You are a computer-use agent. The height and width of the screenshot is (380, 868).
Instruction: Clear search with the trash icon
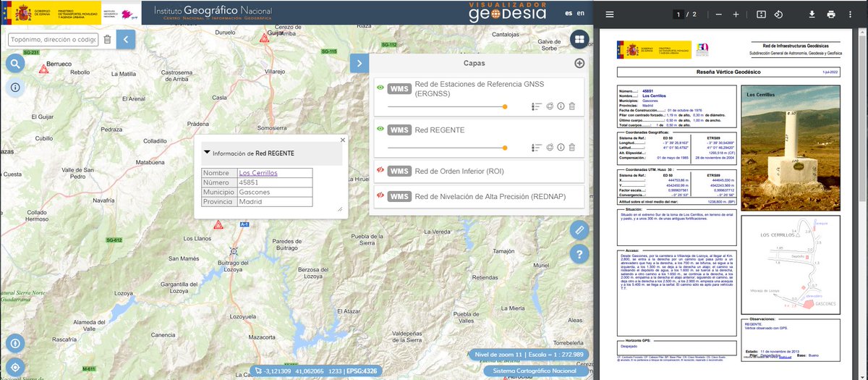click(x=108, y=39)
